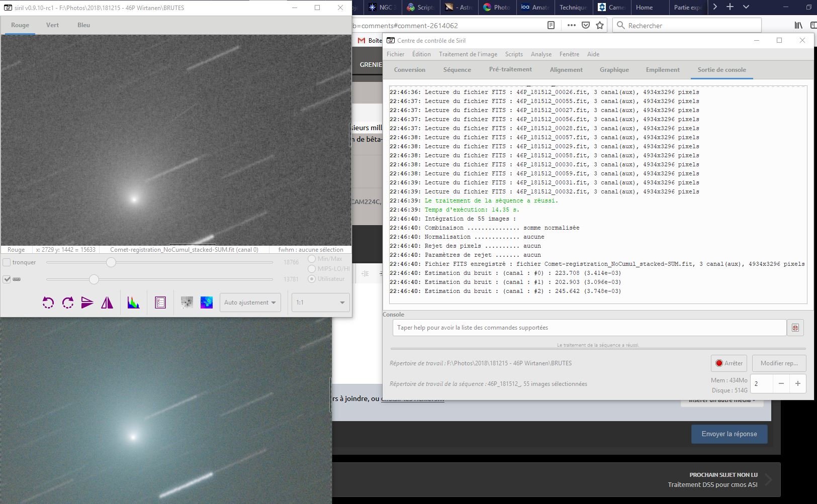Switch to the Séquence tab
Screen dimensions: 817x504
pos(457,70)
